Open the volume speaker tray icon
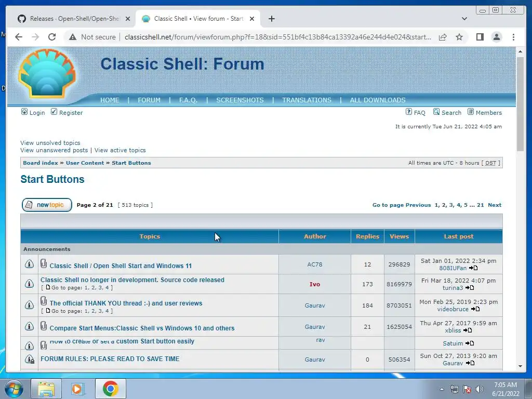 pyautogui.click(x=480, y=389)
